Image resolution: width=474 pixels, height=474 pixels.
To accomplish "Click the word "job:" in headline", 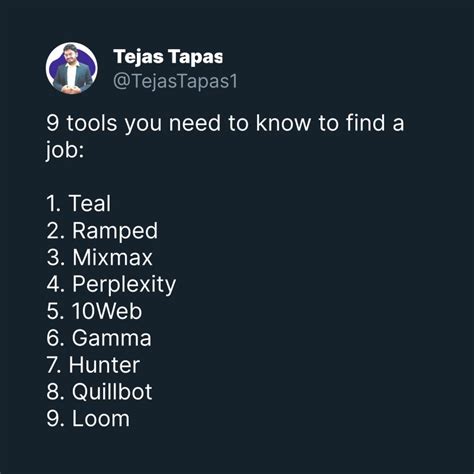I will tap(65, 151).
